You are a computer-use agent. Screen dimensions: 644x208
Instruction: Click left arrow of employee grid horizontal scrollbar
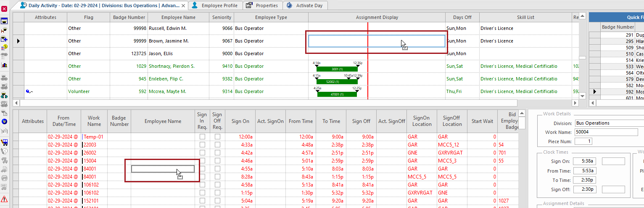click(16, 103)
